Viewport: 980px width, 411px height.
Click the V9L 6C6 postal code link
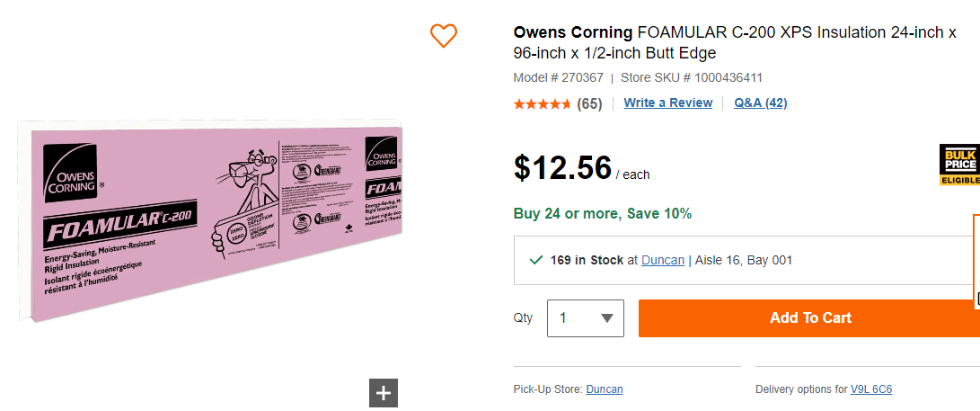coord(871,389)
